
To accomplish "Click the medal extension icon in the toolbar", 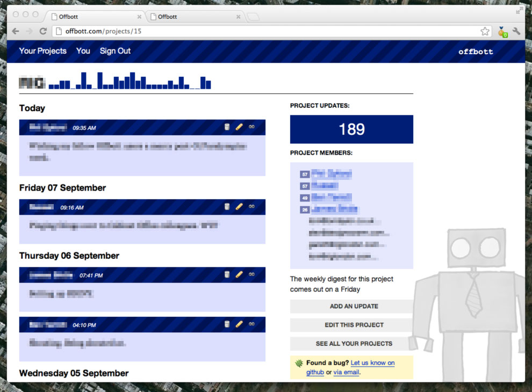I will click(502, 32).
